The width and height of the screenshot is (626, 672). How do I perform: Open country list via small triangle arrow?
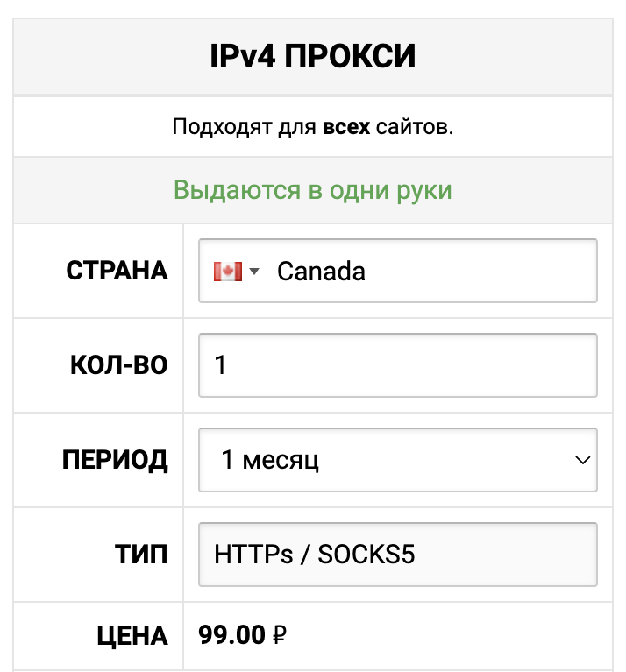(x=254, y=272)
